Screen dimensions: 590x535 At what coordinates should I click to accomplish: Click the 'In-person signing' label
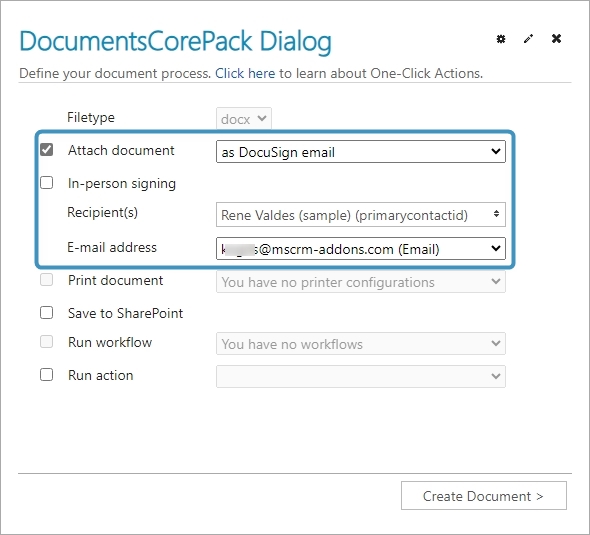(122, 184)
